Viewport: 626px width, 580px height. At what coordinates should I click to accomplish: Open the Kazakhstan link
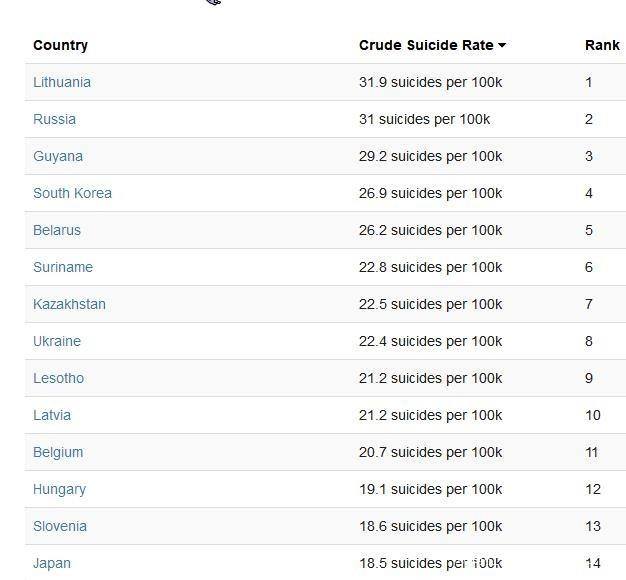coord(69,304)
